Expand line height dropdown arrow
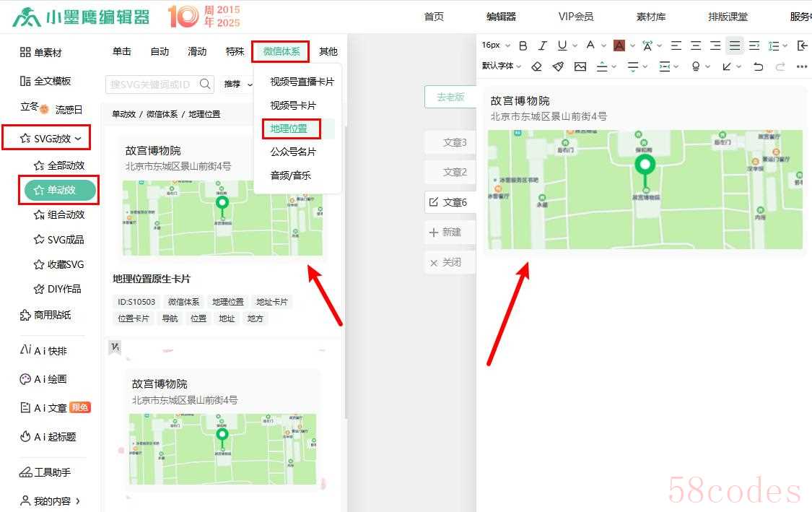Viewport: 812px width, 512px height. coord(785,46)
